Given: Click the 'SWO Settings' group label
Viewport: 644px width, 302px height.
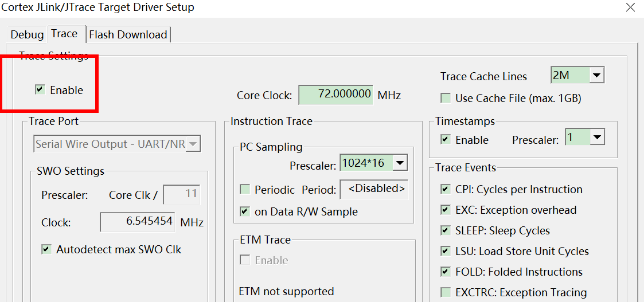Looking at the screenshot, I should point(71,171).
